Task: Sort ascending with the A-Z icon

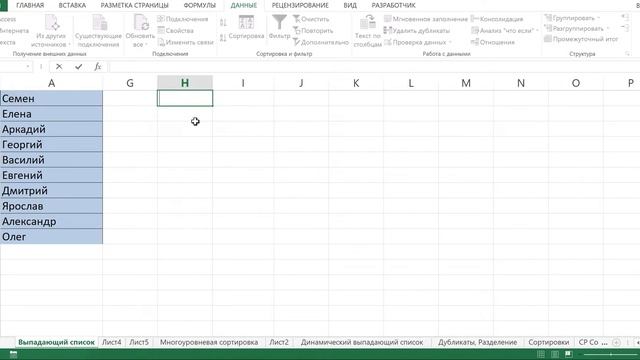Action: [223, 22]
